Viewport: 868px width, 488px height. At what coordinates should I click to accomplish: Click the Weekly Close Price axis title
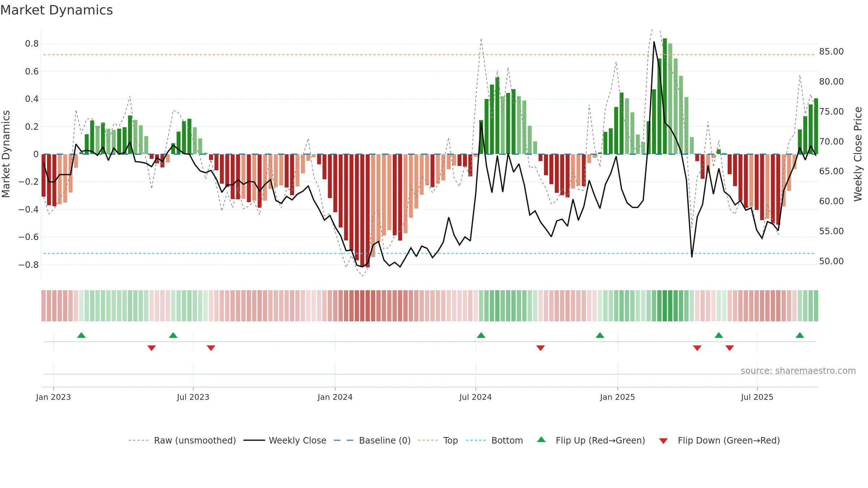pyautogui.click(x=858, y=154)
